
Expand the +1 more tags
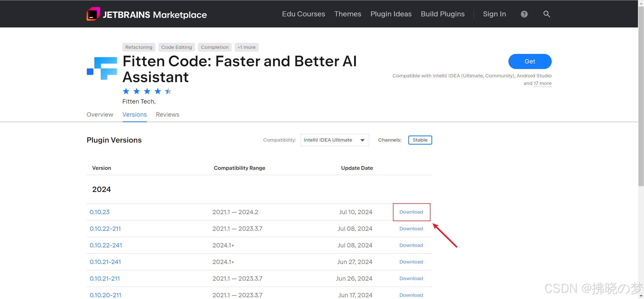(246, 47)
